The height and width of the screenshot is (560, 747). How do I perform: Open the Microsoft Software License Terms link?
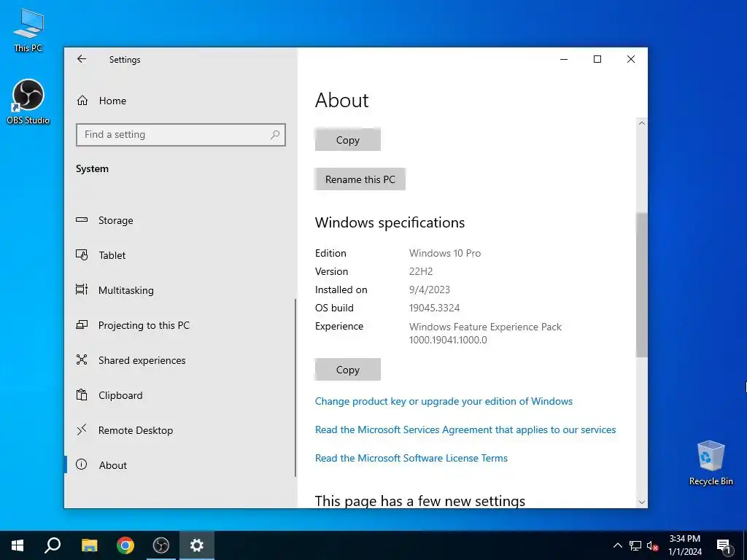411,458
